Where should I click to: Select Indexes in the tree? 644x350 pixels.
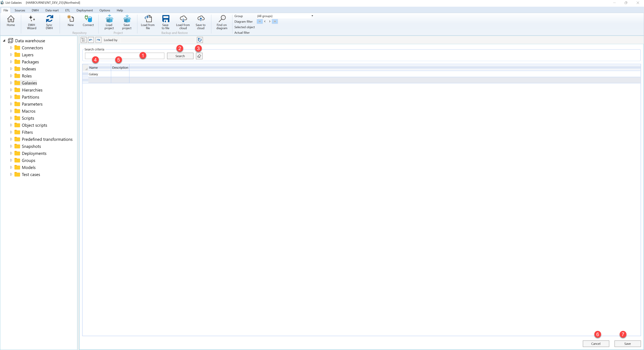point(29,69)
